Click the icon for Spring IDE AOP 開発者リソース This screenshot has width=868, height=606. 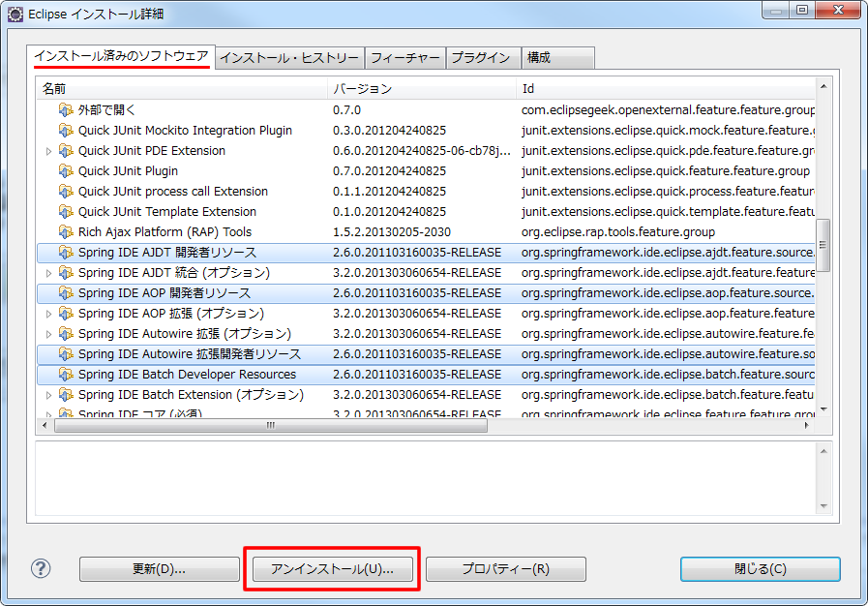pos(66,293)
